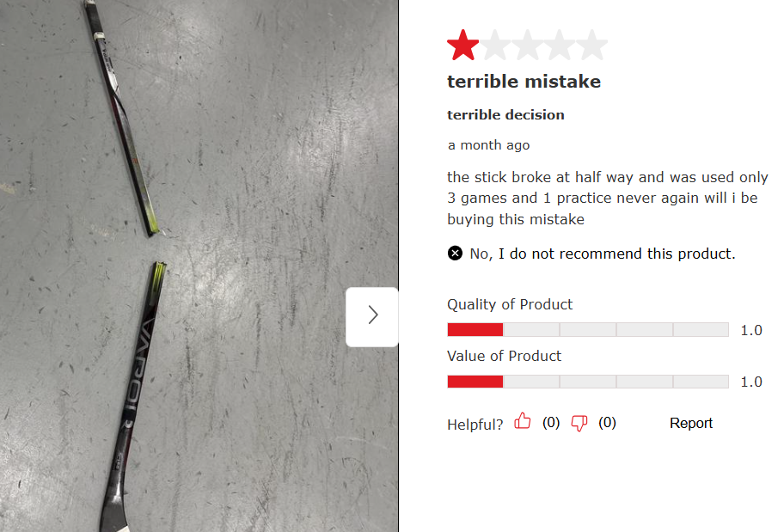Image resolution: width=784 pixels, height=532 pixels.
Task: Click the third grey rating star
Action: click(x=528, y=45)
